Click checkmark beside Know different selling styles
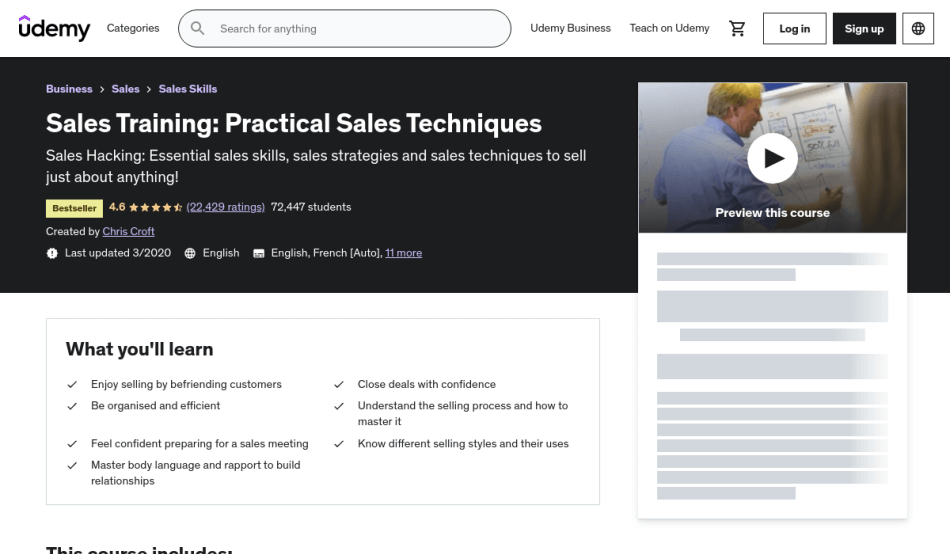Image resolution: width=950 pixels, height=554 pixels. click(x=339, y=444)
